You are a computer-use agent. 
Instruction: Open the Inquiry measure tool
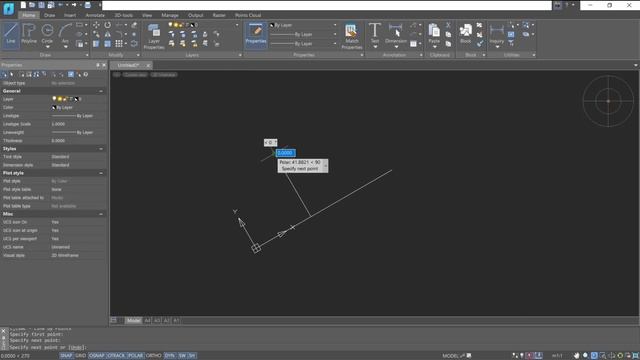click(x=497, y=33)
